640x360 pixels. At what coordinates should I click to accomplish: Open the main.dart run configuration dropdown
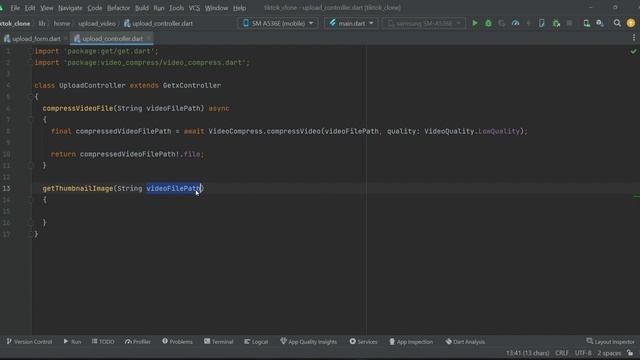(351, 23)
